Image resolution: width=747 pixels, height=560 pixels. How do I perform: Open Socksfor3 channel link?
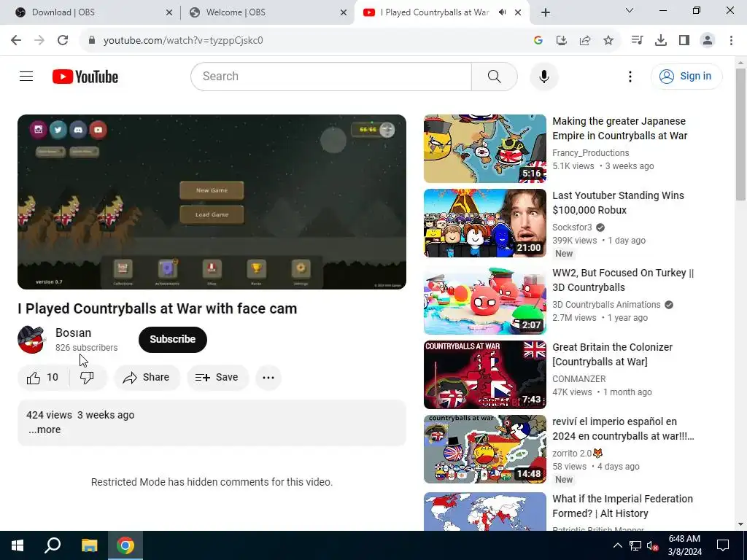click(572, 227)
